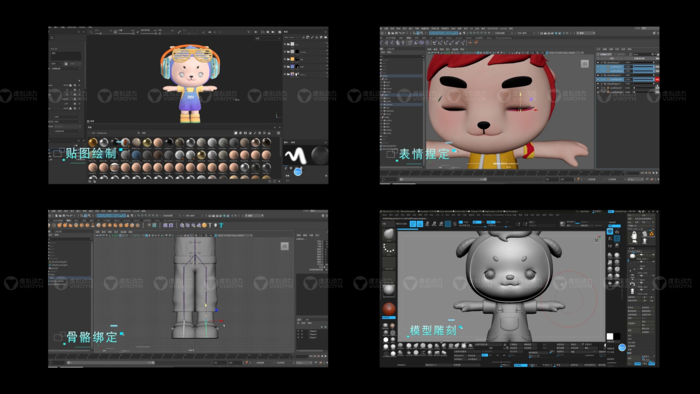Click the range slider bar in skeleton rig window
This screenshot has height=394, width=700.
pos(110,363)
